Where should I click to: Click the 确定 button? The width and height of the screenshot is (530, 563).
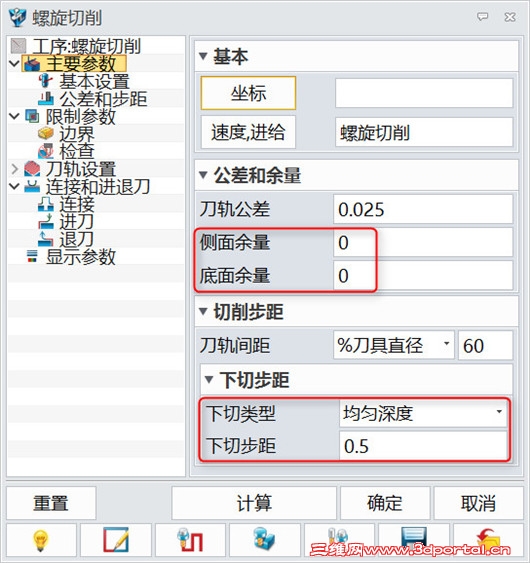[x=385, y=503]
